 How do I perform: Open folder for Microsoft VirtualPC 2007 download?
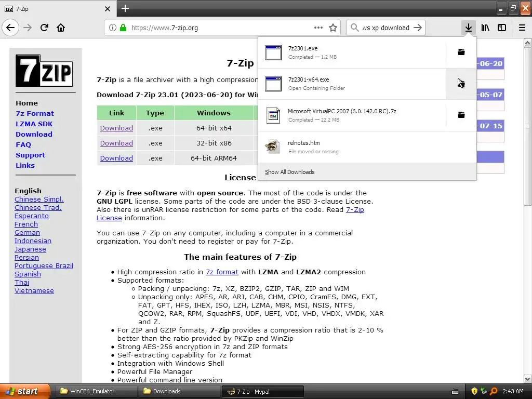[461, 115]
